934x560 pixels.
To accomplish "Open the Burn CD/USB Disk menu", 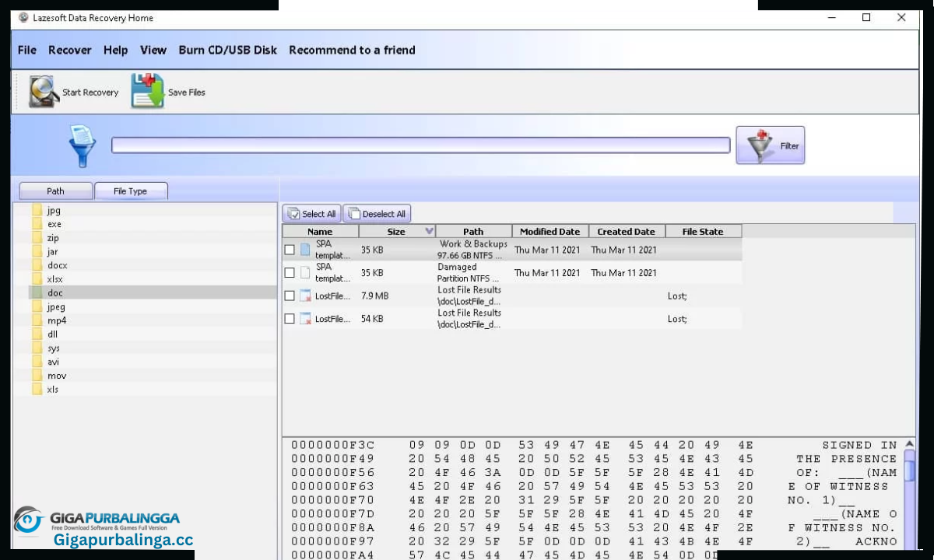I will [x=228, y=50].
